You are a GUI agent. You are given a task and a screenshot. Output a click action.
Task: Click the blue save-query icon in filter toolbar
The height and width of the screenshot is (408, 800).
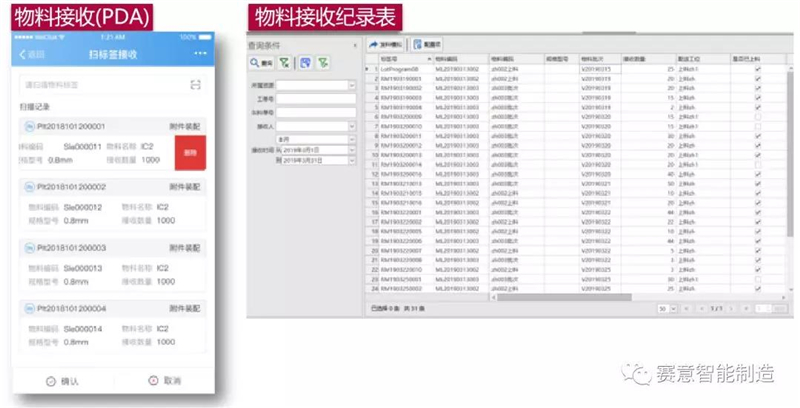coord(305,63)
